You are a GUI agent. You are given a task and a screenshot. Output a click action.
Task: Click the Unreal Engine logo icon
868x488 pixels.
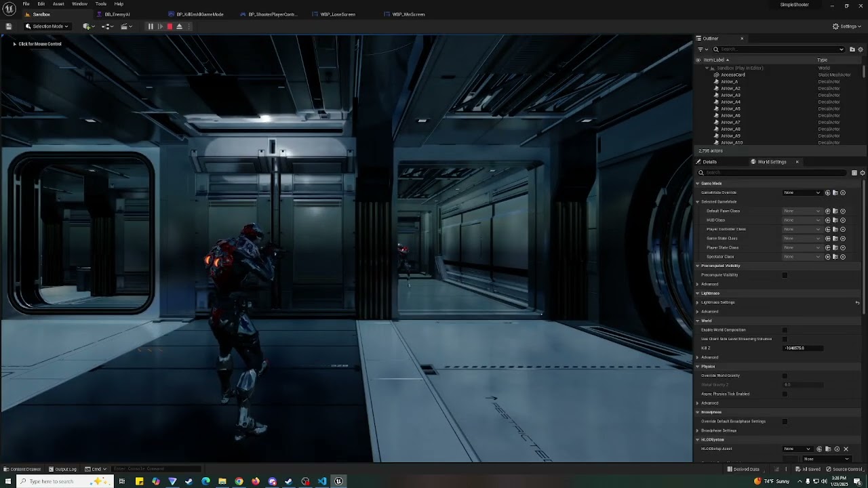click(x=8, y=7)
